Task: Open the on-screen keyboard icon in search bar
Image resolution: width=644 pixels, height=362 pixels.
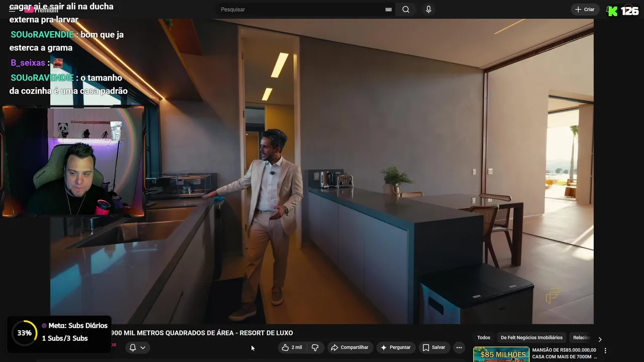Action: coord(388,10)
